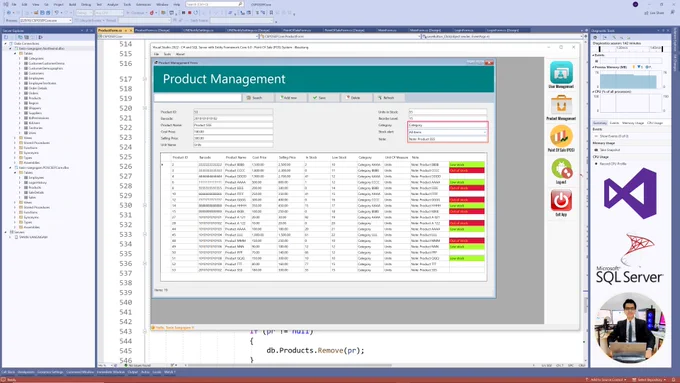Click the Search button in Product Management
Viewport: 680px width, 383px height.
258,98
